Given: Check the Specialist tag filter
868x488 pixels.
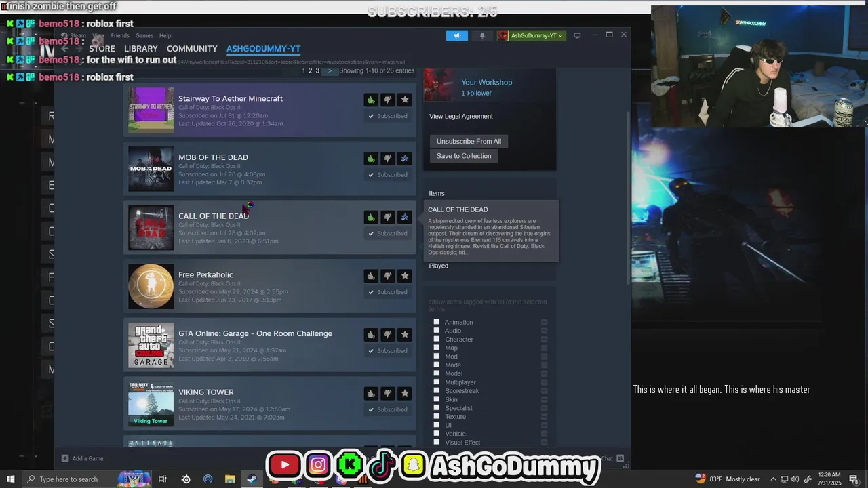Looking at the screenshot, I should (437, 408).
